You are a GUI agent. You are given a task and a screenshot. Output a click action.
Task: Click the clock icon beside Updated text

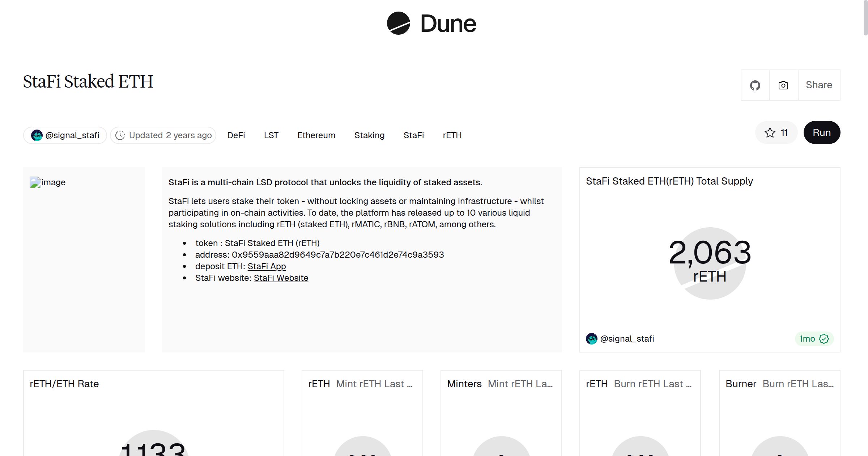[x=120, y=135]
